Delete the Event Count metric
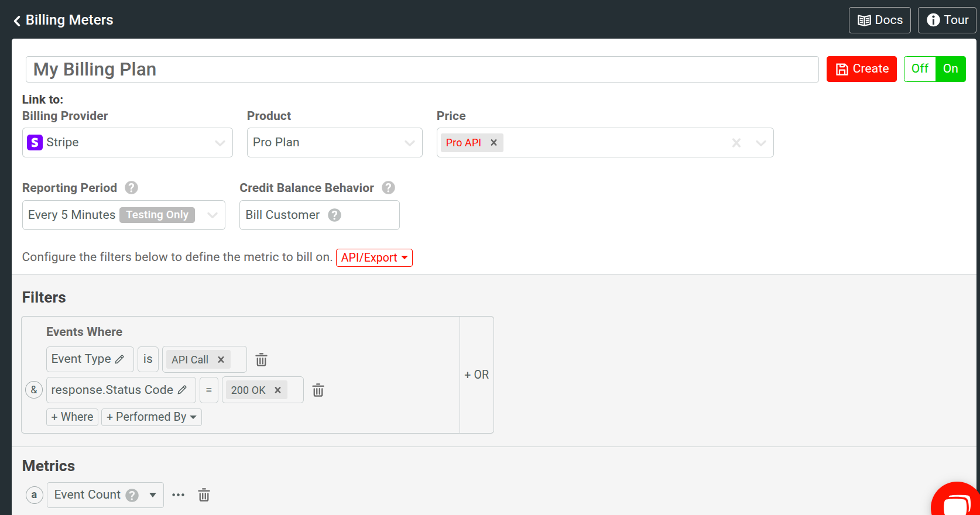980x515 pixels. (204, 495)
